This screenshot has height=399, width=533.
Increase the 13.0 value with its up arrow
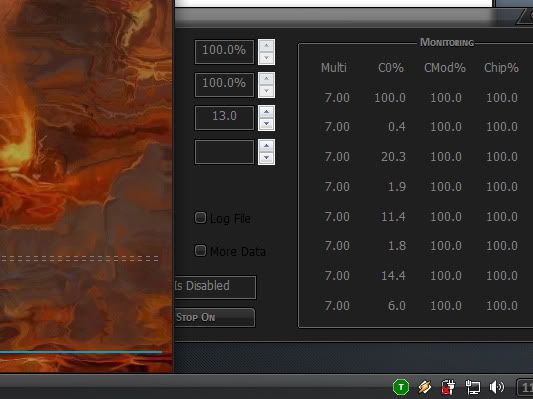click(x=266, y=112)
